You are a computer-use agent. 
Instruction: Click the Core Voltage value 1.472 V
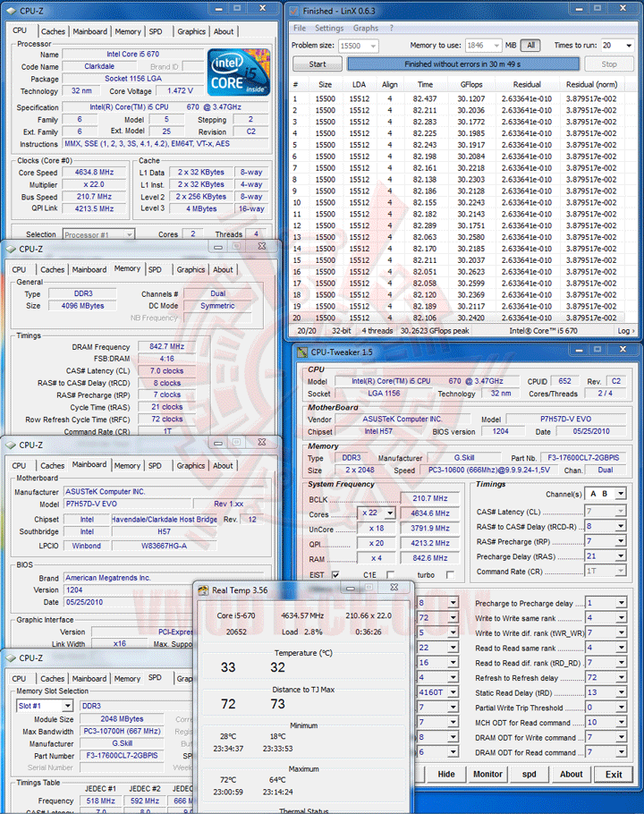click(180, 91)
